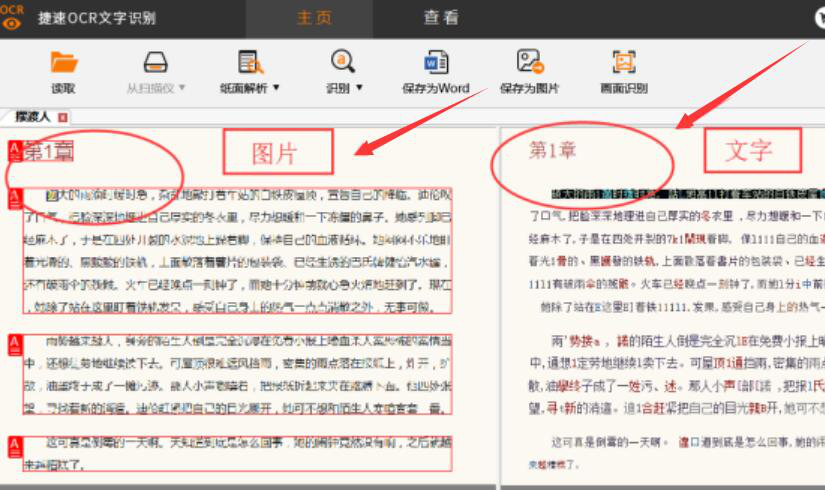Select the first paragraph block in image panel

[237, 251]
